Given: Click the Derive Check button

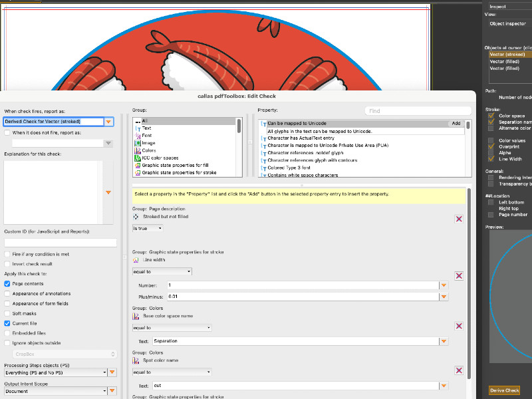Looking at the screenshot, I should click(x=505, y=390).
